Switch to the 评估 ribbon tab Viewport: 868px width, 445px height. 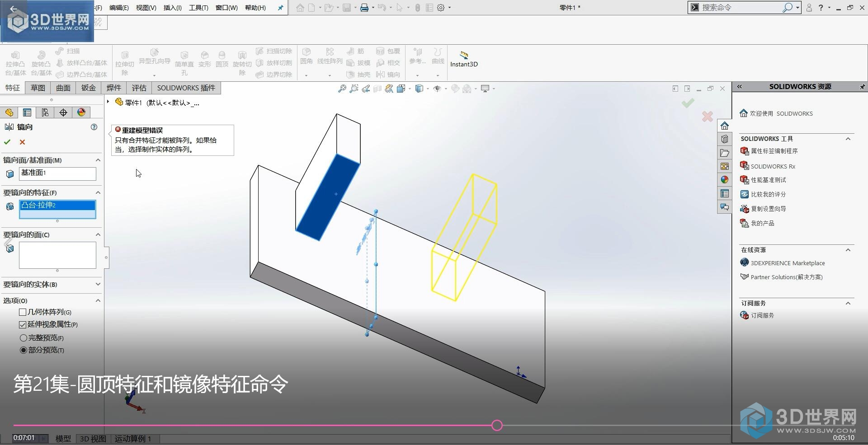139,88
